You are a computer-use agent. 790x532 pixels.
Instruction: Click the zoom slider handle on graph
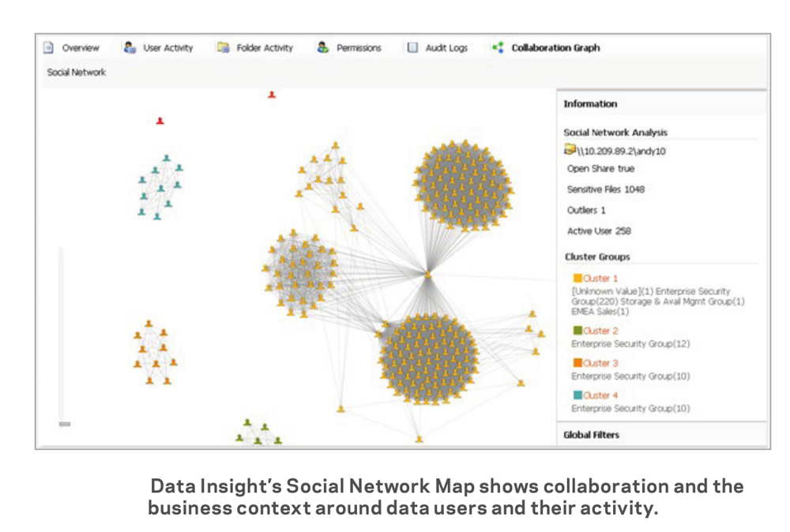pyautogui.click(x=65, y=424)
